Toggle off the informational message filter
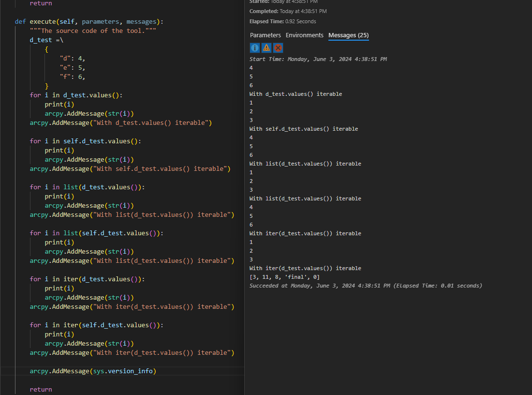532x395 pixels. (x=254, y=47)
